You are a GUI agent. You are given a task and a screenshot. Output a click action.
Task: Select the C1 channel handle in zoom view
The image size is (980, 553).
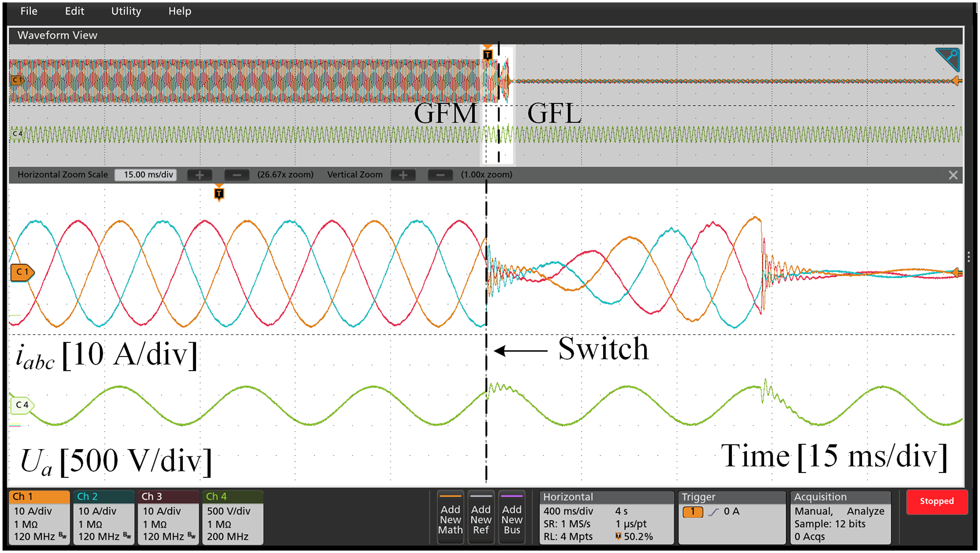click(22, 273)
